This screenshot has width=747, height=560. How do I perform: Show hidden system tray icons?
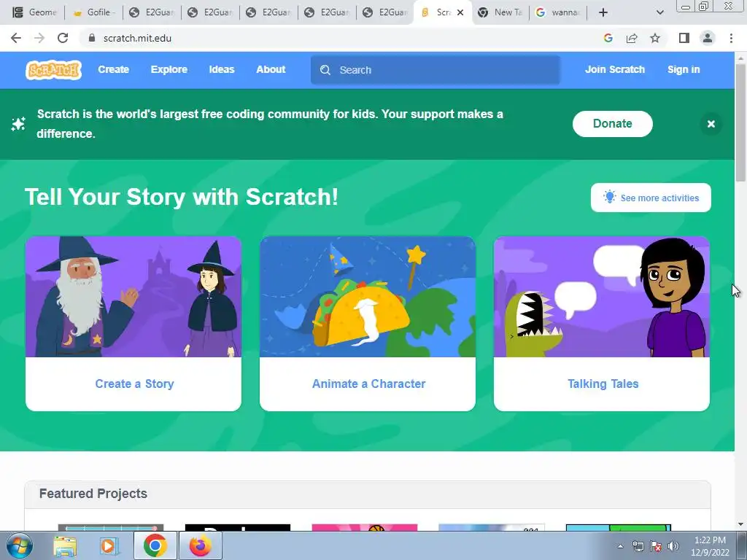620,546
